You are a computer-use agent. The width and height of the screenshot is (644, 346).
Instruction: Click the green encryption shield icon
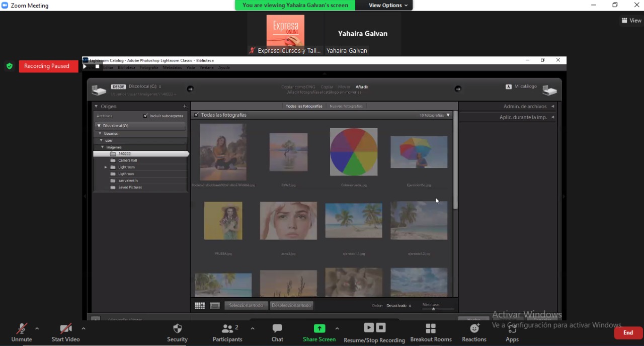coord(10,66)
